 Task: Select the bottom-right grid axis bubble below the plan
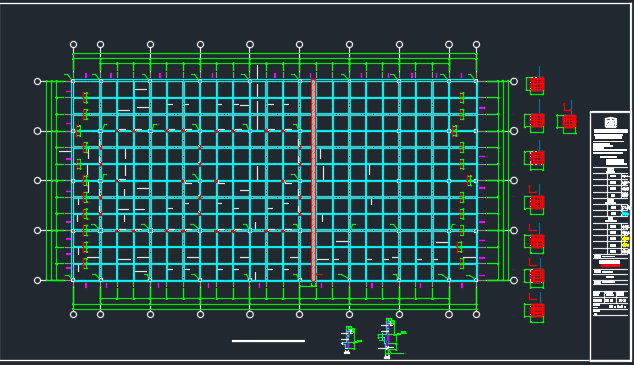[476, 314]
